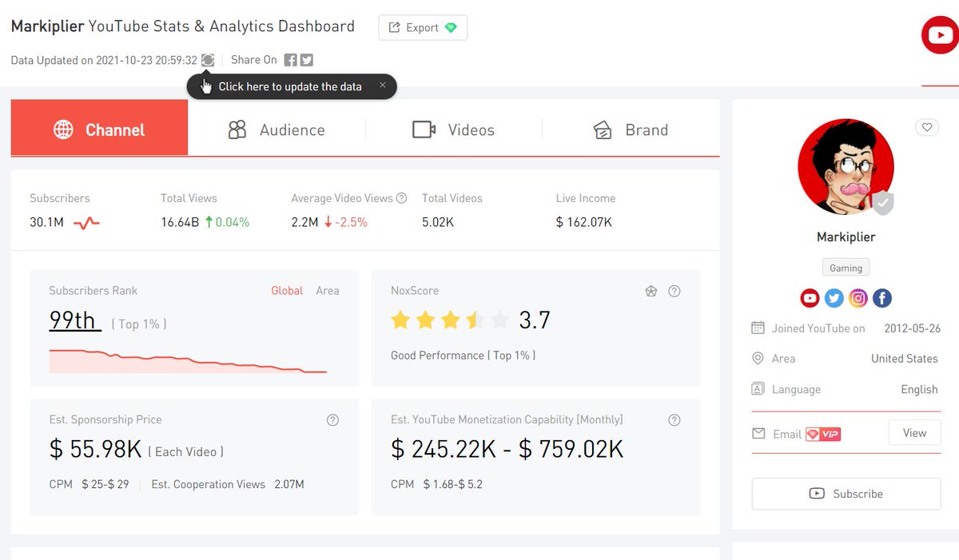Click the data refresh icon beside the update time

(x=208, y=60)
